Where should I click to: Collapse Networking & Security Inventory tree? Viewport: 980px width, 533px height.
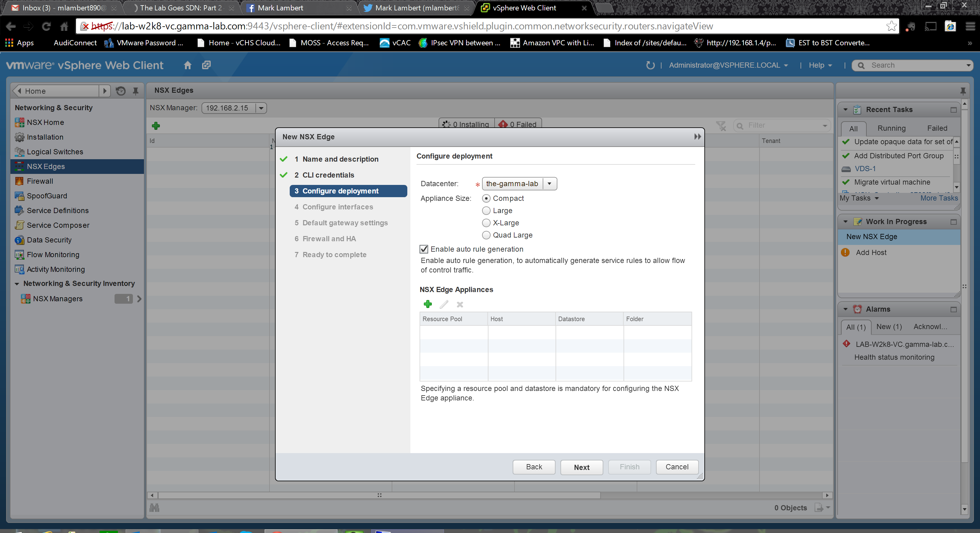pyautogui.click(x=17, y=283)
